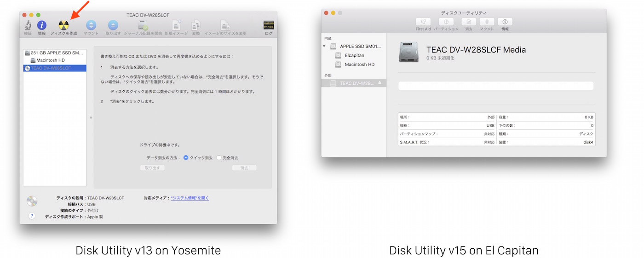This screenshot has width=644, height=258.
Task: Click the Erase icon in El Capitan toolbar
Action: [469, 22]
